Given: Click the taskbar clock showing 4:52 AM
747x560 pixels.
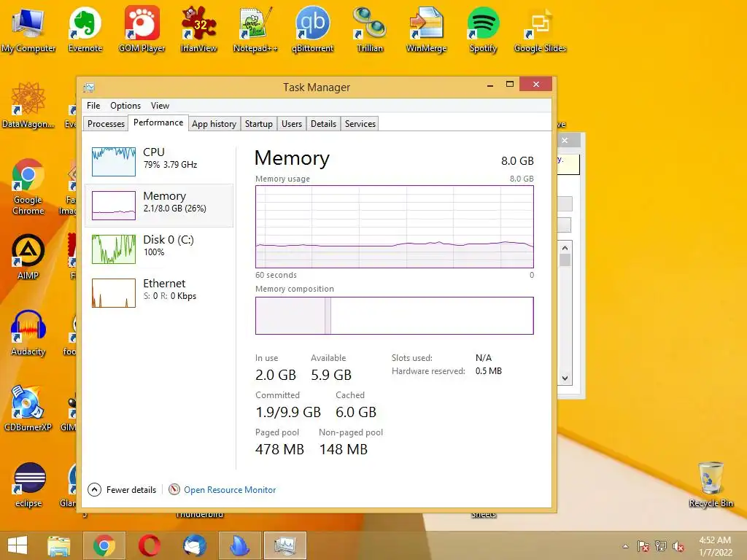Looking at the screenshot, I should [x=715, y=546].
